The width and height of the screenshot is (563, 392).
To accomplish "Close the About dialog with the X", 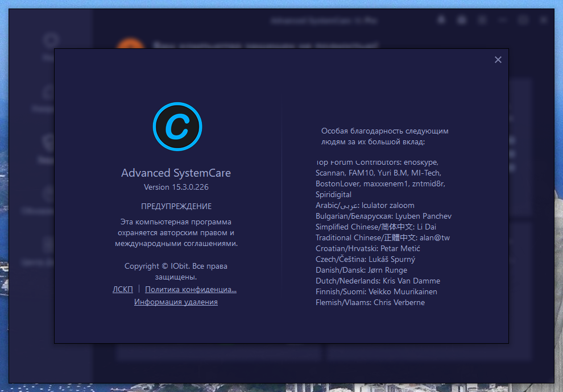I will pos(498,60).
